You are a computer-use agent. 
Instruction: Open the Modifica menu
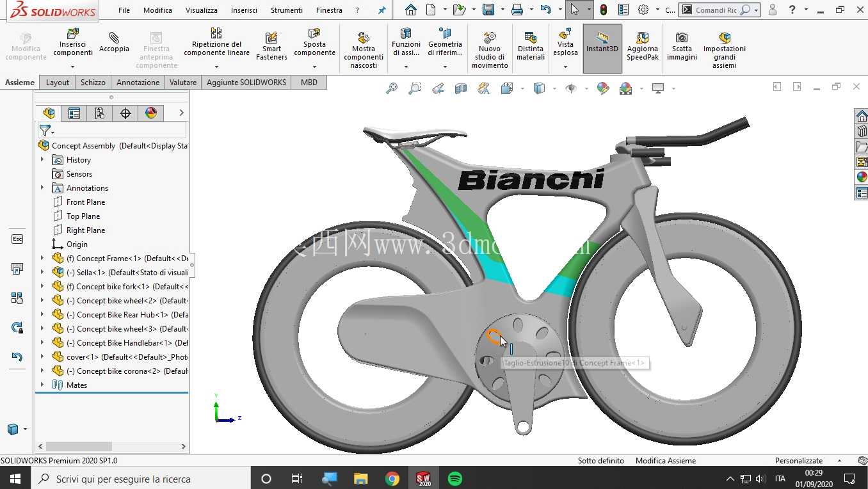(157, 10)
